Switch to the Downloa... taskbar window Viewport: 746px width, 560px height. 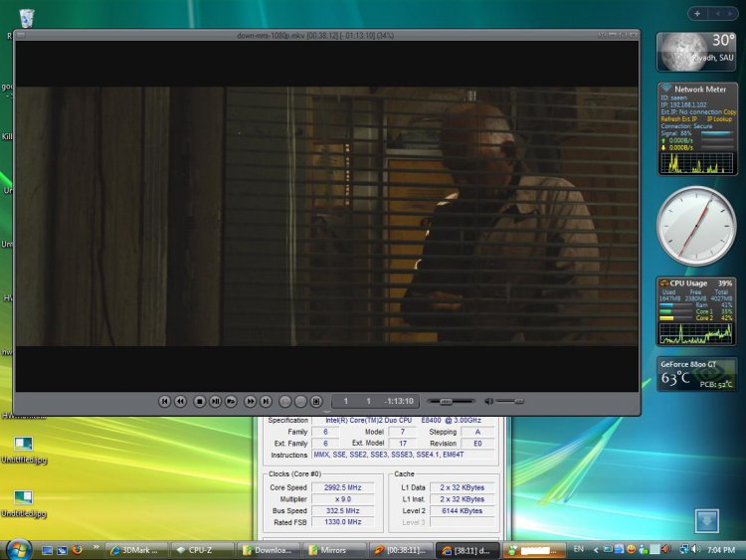(269, 550)
